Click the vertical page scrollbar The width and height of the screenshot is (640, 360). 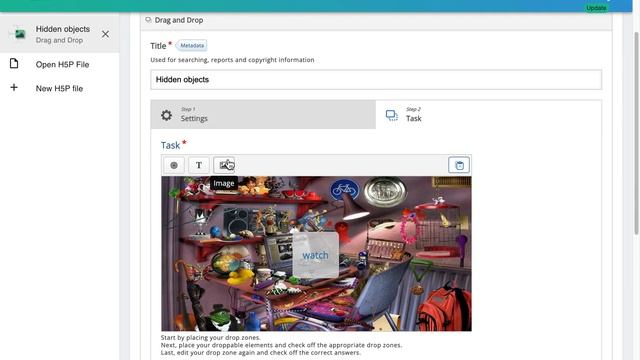pyautogui.click(x=636, y=133)
